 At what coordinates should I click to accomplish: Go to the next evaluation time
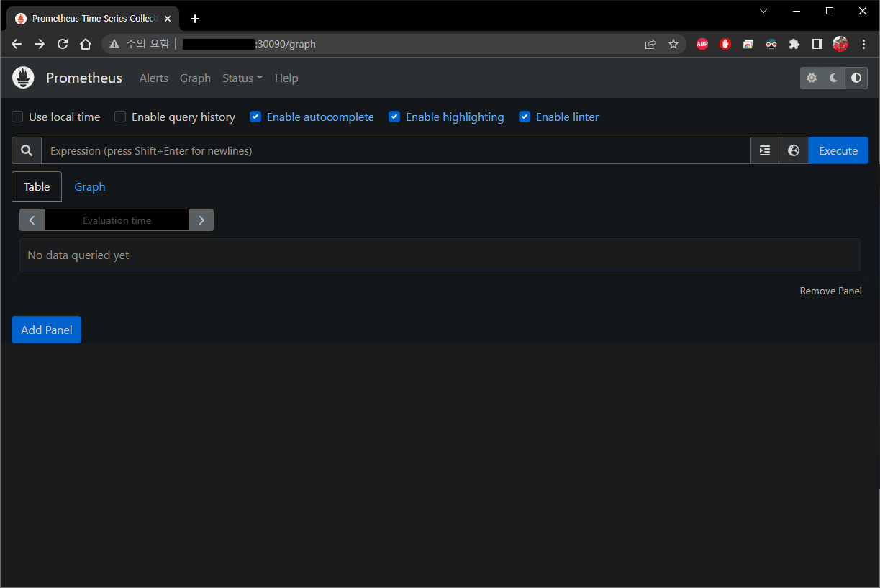click(201, 220)
